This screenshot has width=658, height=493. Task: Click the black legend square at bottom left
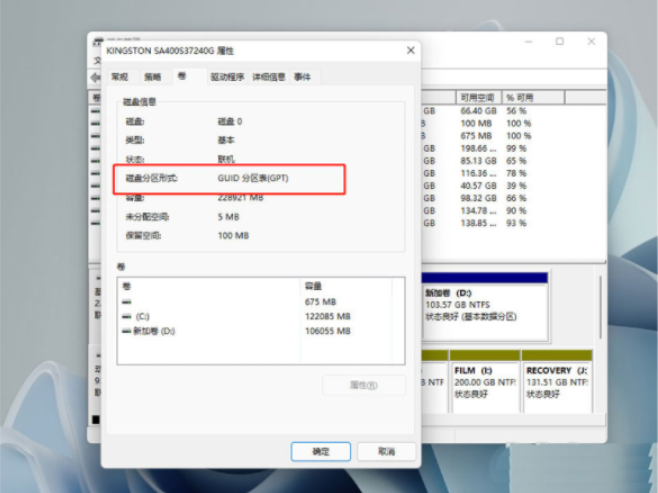click(x=96, y=419)
